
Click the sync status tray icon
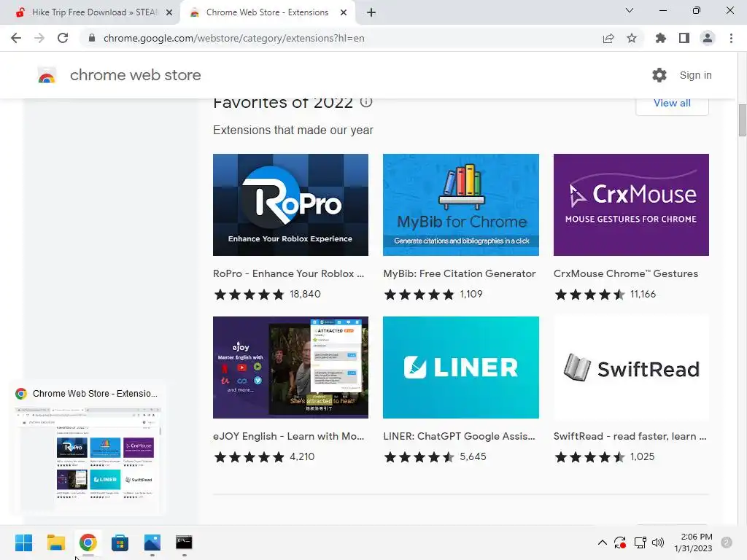(x=620, y=542)
